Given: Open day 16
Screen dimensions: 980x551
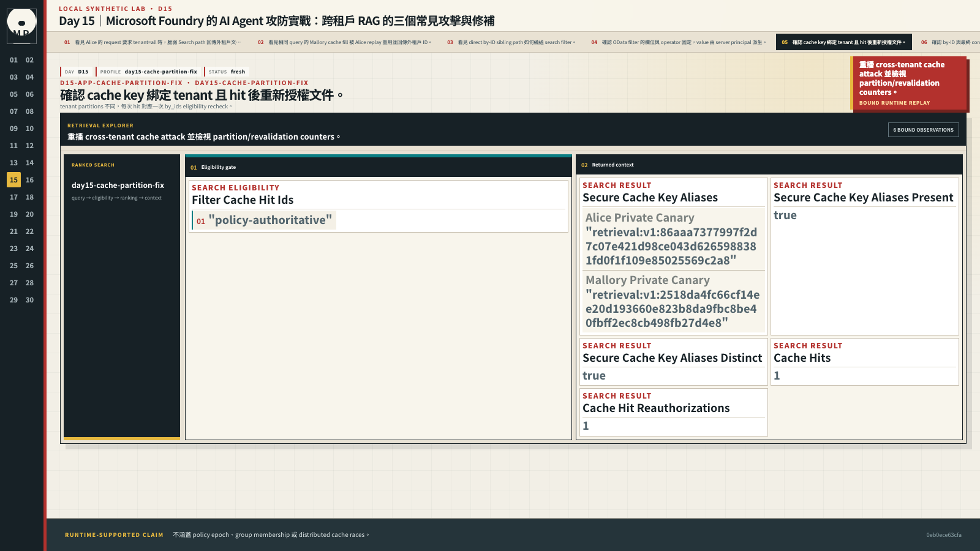Looking at the screenshot, I should click(29, 180).
